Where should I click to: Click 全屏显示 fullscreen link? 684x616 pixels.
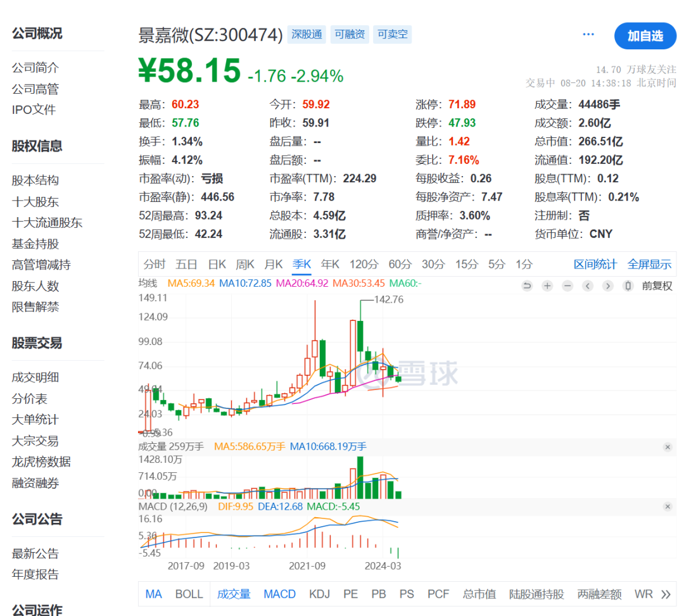coord(649,264)
